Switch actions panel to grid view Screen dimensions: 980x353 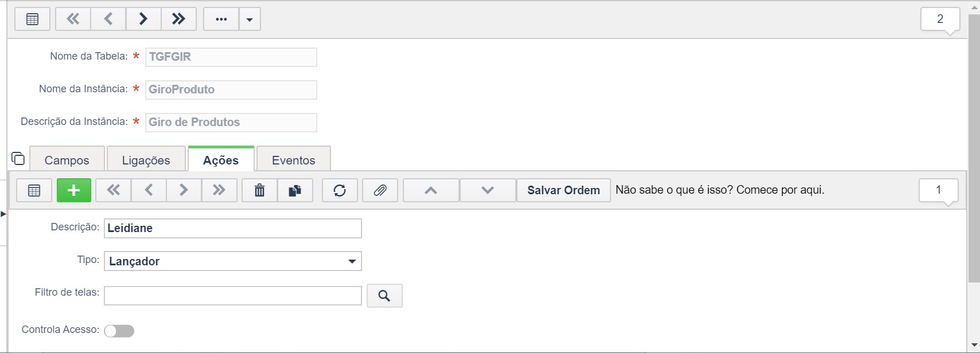[x=34, y=190]
